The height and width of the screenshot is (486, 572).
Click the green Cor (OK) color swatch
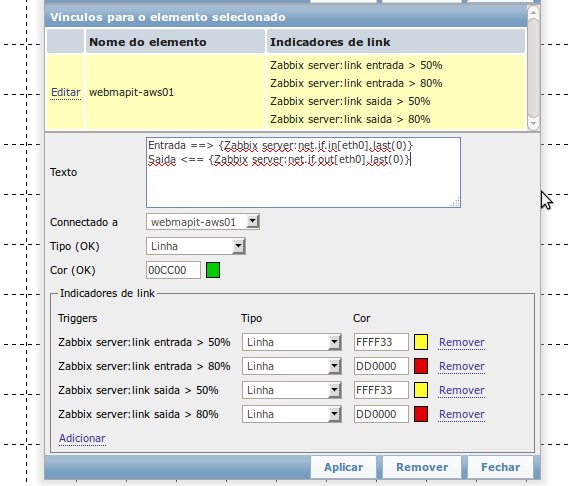click(213, 270)
